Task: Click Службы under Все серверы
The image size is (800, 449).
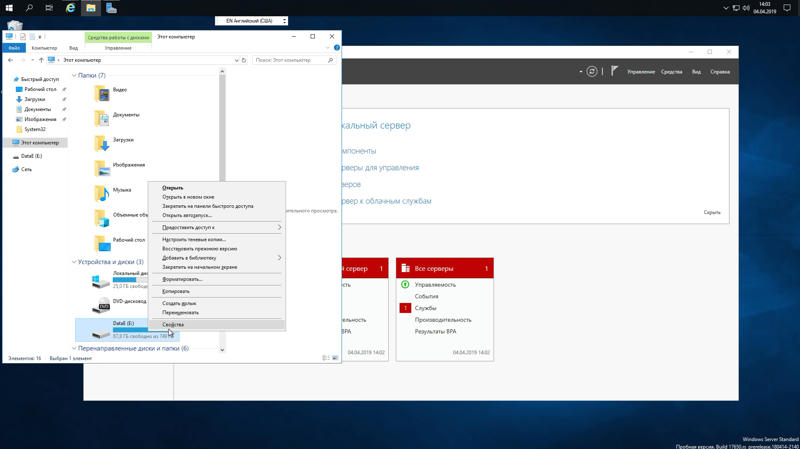Action: (x=426, y=308)
